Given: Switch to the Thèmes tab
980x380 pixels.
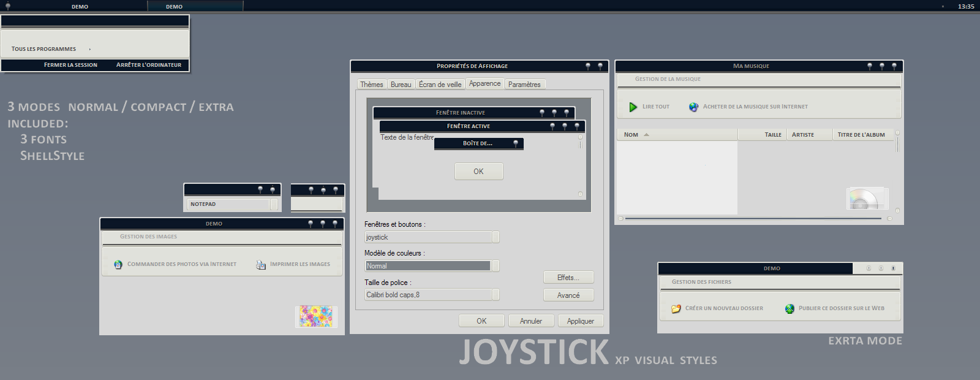Looking at the screenshot, I should [372, 85].
